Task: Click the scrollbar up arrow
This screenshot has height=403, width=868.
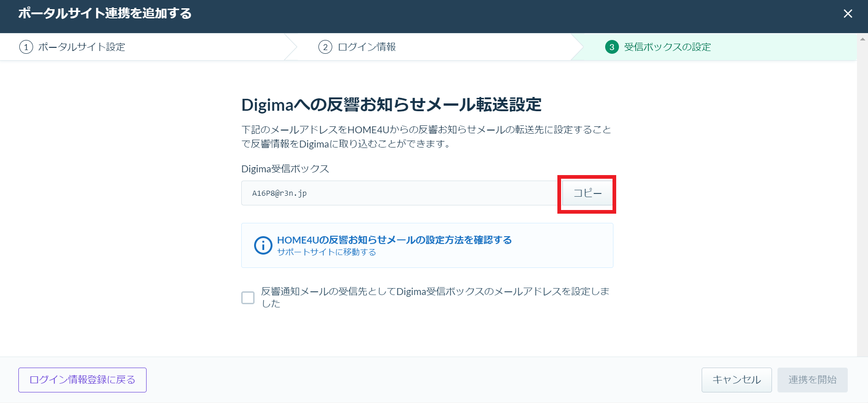Action: [862, 39]
